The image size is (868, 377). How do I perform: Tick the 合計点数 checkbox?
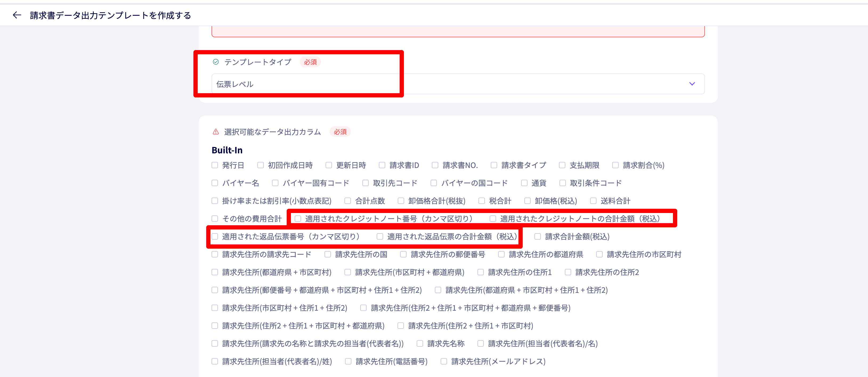click(348, 201)
